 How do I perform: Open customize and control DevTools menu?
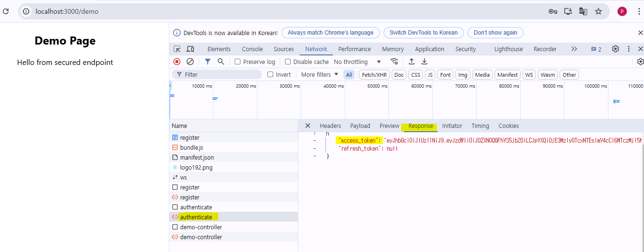(x=629, y=49)
